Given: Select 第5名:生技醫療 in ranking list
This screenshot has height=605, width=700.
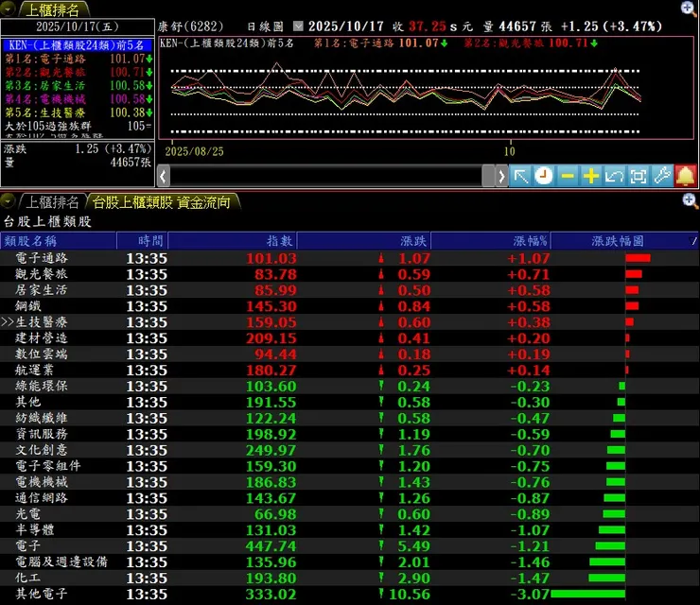Looking at the screenshot, I should pyautogui.click(x=78, y=112).
